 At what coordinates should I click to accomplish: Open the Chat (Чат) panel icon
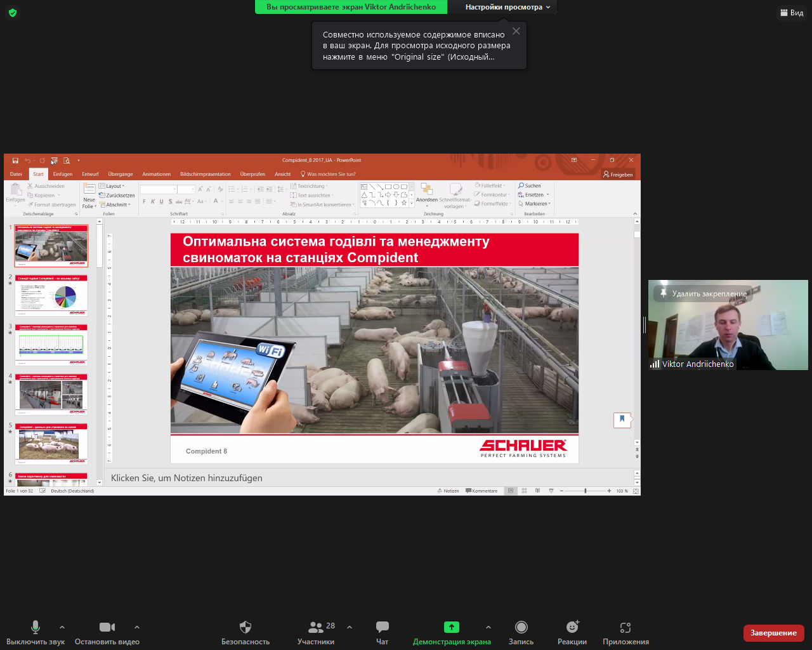(382, 627)
